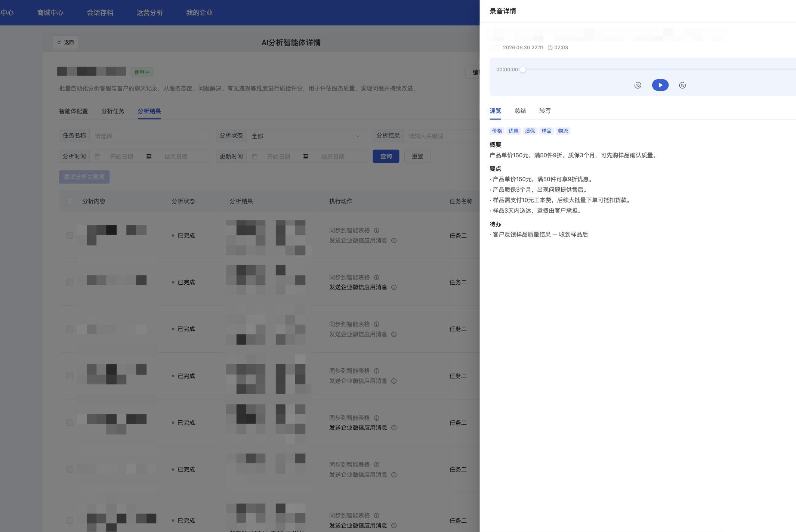Click the audio progress slider handle
This screenshot has height=532, width=796.
523,69
